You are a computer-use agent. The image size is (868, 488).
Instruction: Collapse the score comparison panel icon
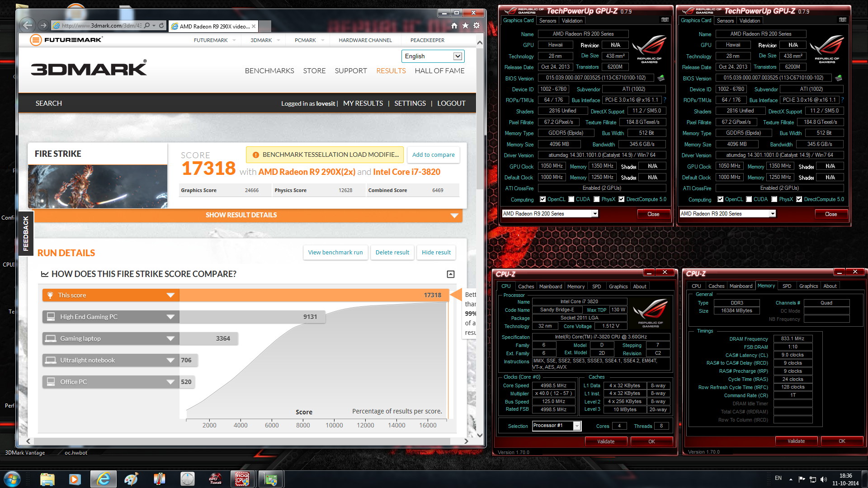pyautogui.click(x=451, y=274)
